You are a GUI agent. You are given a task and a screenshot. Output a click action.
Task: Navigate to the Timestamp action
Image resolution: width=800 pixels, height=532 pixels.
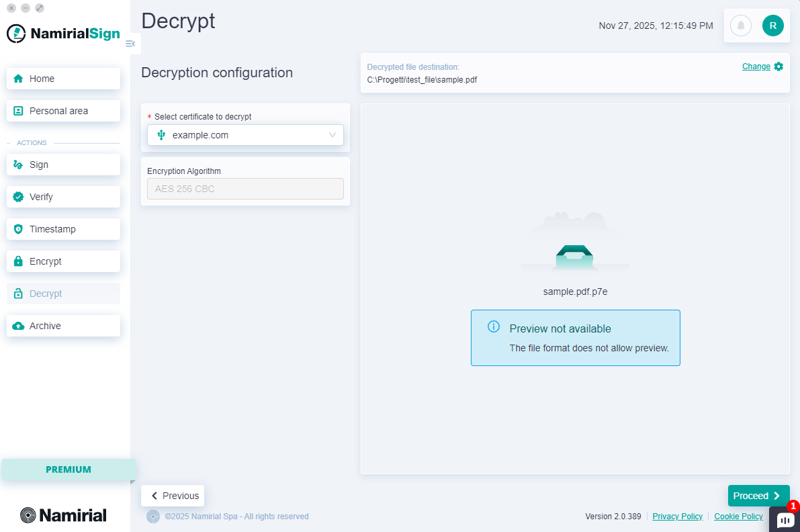(x=63, y=229)
